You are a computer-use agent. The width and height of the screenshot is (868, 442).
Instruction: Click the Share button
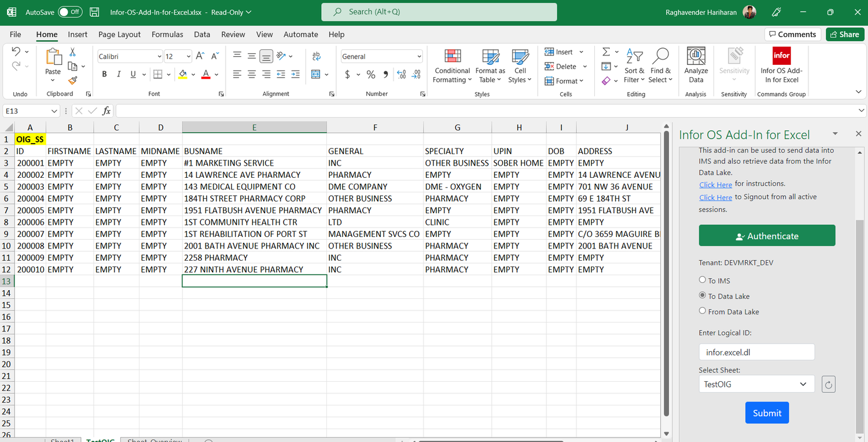[845, 34]
